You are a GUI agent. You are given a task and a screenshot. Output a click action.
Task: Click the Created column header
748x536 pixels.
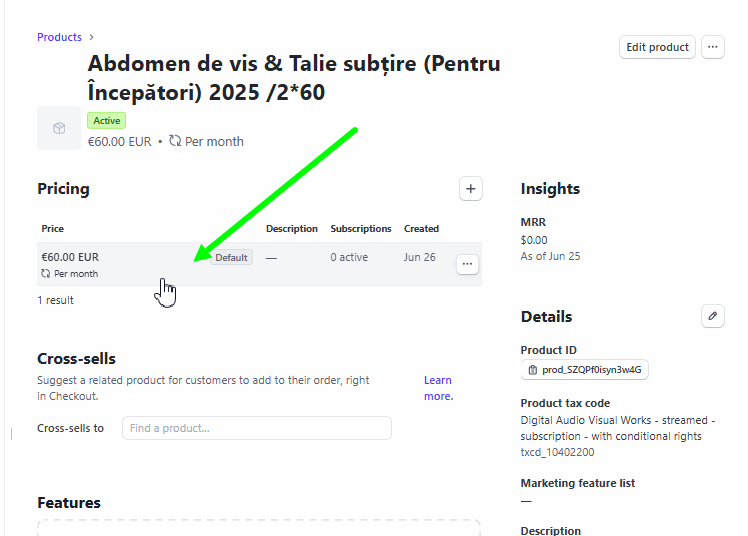[x=421, y=228]
